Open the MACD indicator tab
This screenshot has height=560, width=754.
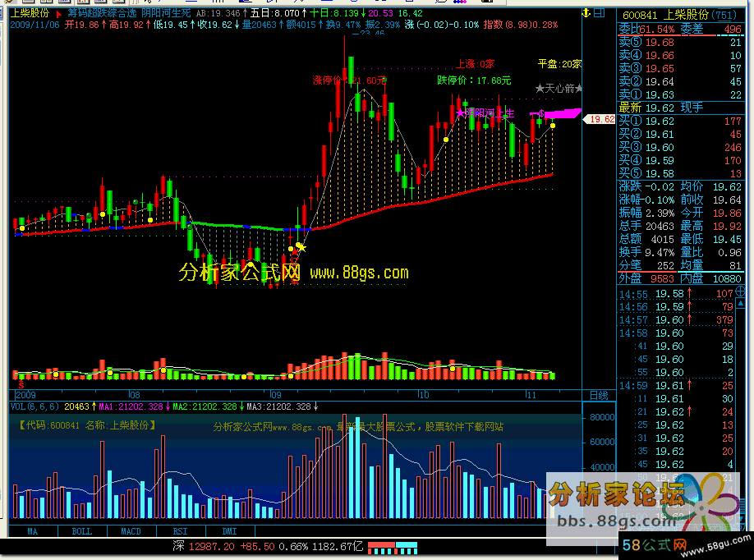click(x=131, y=531)
